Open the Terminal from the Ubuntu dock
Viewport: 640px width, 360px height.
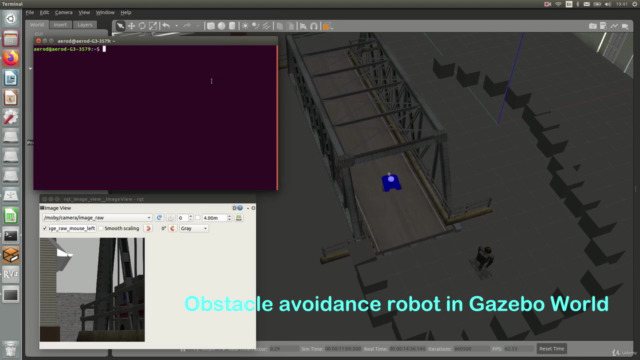click(x=11, y=236)
